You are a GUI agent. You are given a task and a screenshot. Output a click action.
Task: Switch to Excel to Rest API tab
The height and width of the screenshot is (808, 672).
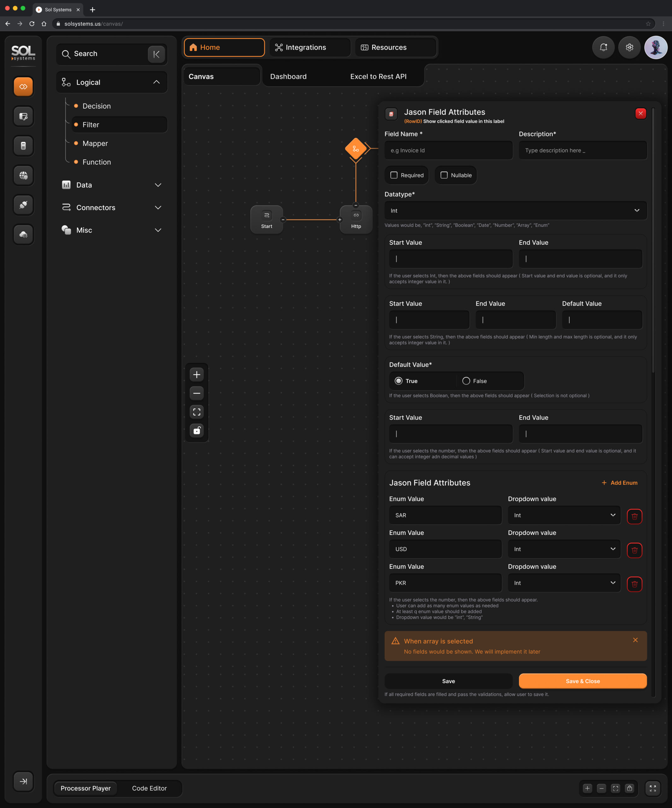pos(378,76)
